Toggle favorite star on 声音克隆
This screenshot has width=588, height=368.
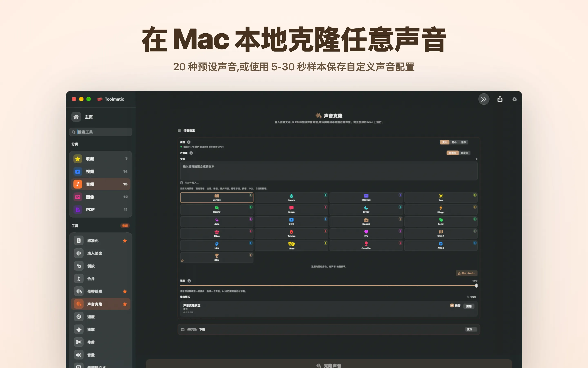click(125, 304)
